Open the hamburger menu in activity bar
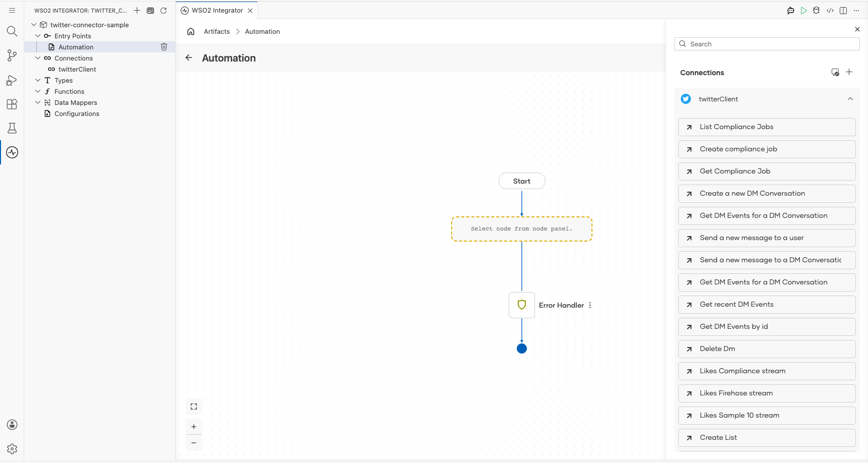Viewport: 868px width, 463px height. [x=12, y=10]
